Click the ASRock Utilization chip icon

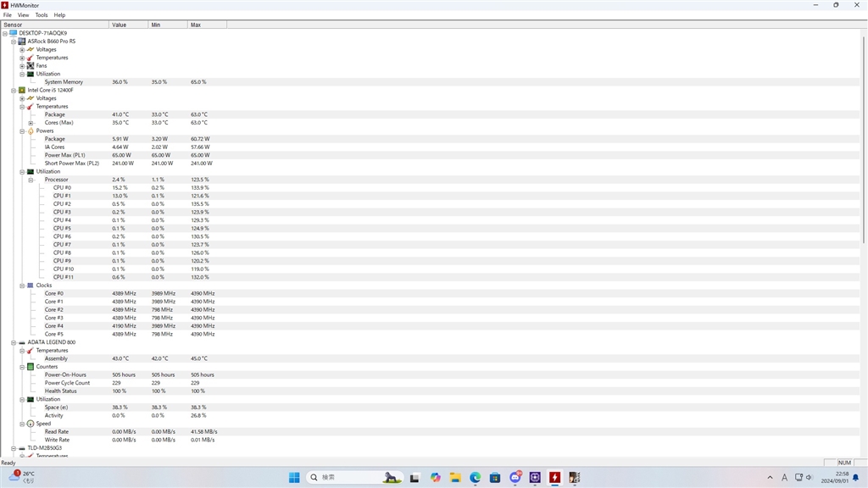(x=31, y=74)
